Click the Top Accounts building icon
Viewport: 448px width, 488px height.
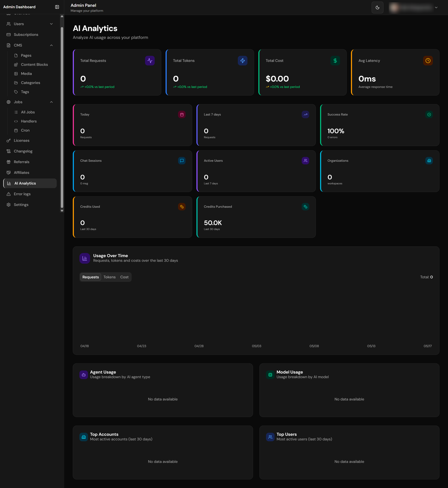click(84, 437)
